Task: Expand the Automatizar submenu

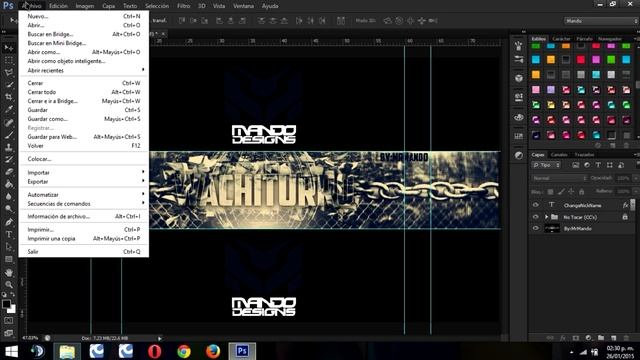Action: click(84, 195)
